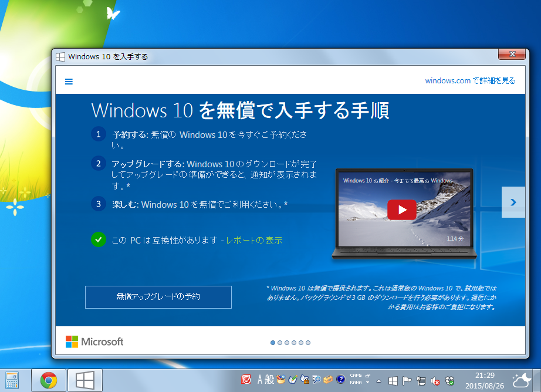The image size is (541, 392).
Task: Click the Microsoft logo
Action: [x=94, y=342]
